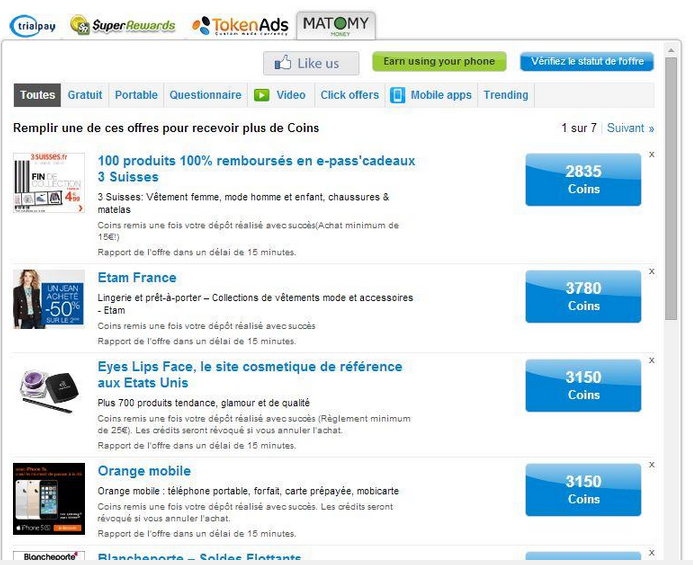Click Earn using your phone button
This screenshot has height=565, width=693.
coord(439,61)
